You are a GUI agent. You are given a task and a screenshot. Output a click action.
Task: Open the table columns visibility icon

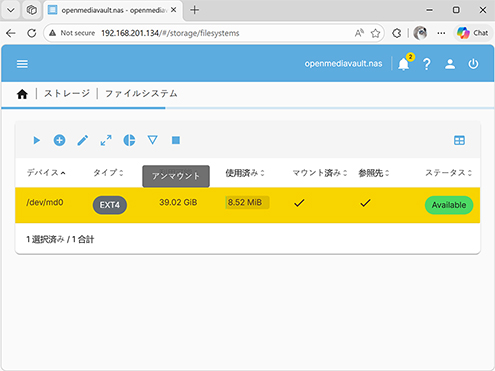point(459,140)
